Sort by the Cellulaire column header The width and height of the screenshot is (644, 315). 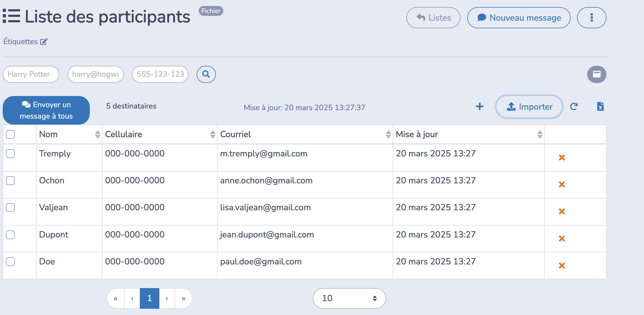coord(160,134)
